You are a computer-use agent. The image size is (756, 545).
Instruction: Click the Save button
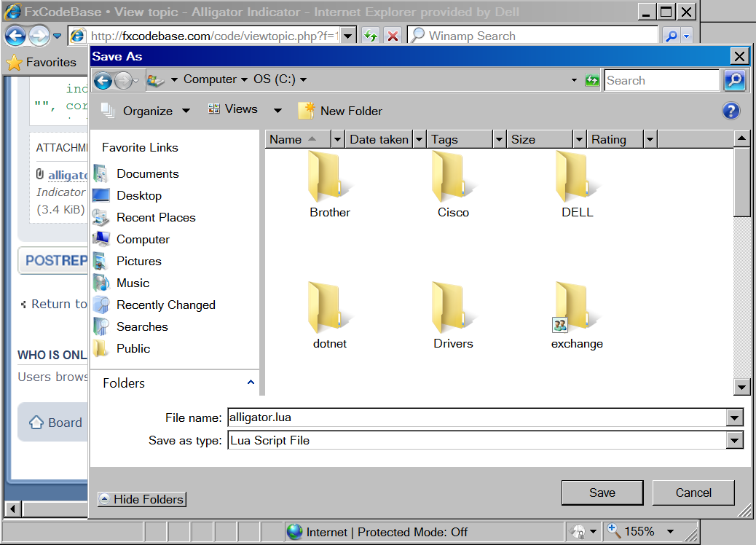602,493
